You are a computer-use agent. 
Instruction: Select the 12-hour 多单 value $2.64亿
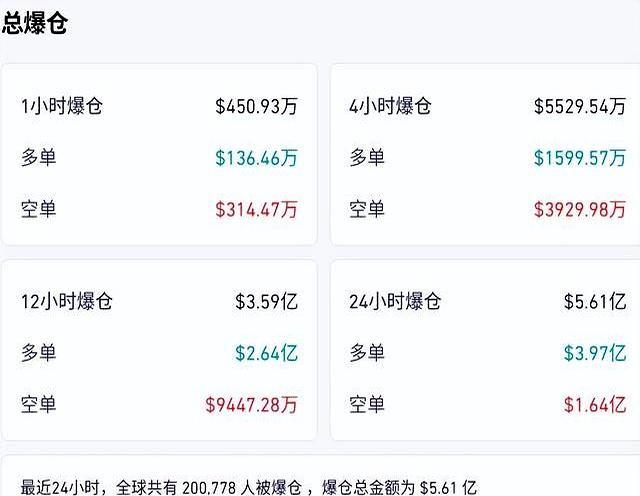[266, 353]
